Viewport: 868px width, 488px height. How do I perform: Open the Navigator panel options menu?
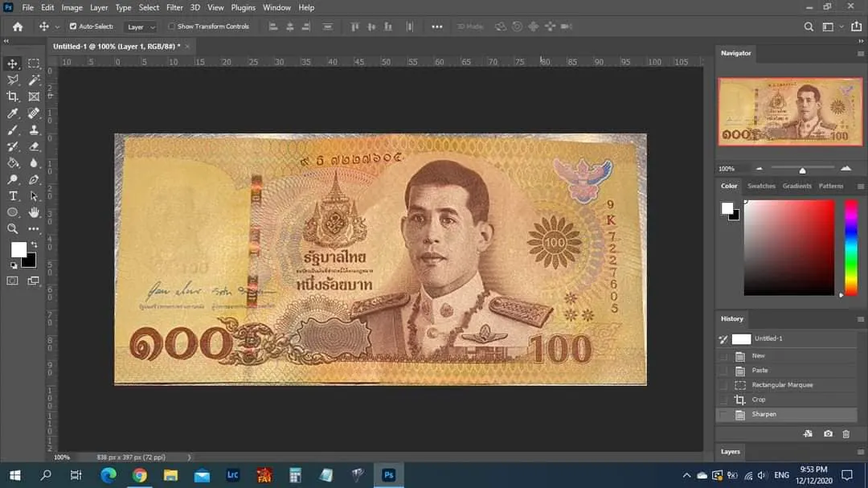tap(860, 53)
